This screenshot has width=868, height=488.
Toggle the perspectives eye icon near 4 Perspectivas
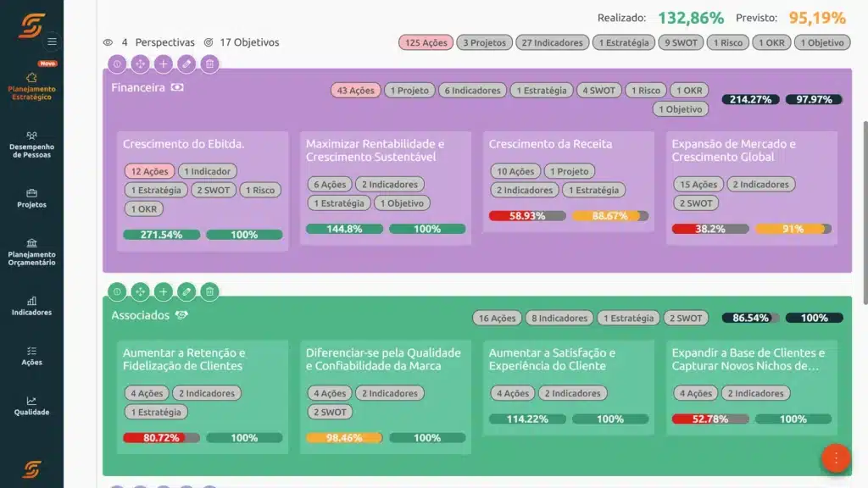107,42
